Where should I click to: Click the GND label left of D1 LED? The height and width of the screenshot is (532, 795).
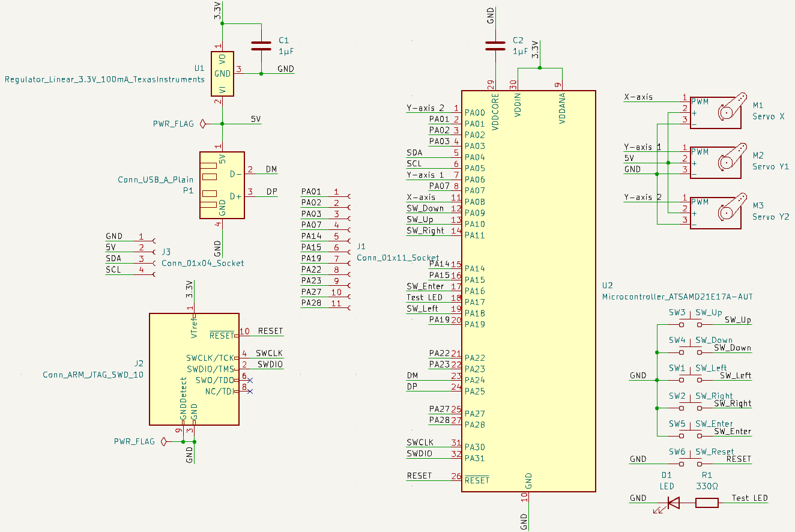coord(638,498)
